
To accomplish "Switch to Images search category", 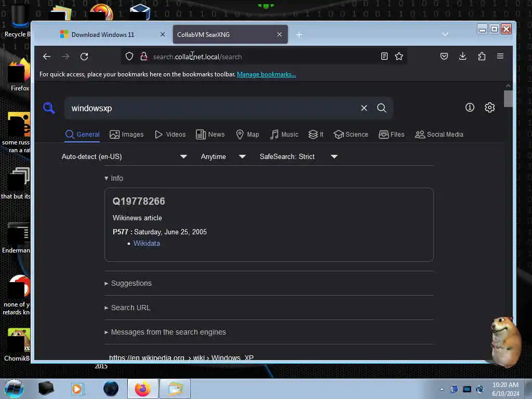I will click(127, 135).
